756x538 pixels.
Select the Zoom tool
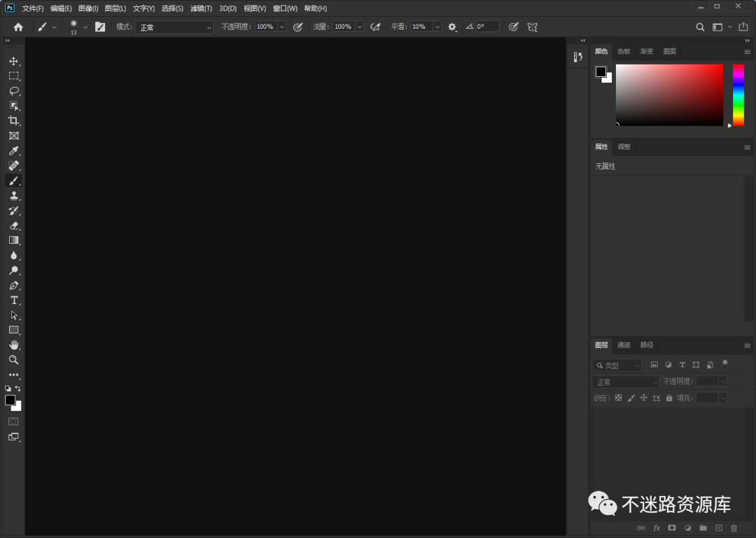(13, 359)
